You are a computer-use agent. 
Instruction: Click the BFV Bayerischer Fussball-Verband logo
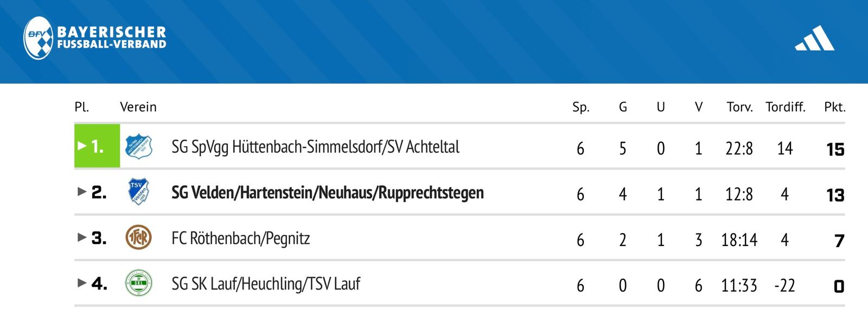tap(95, 38)
